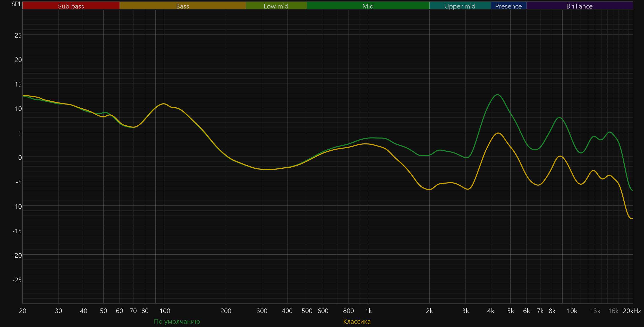Click the -25 dB axis label
The height and width of the screenshot is (327, 644).
click(x=17, y=280)
